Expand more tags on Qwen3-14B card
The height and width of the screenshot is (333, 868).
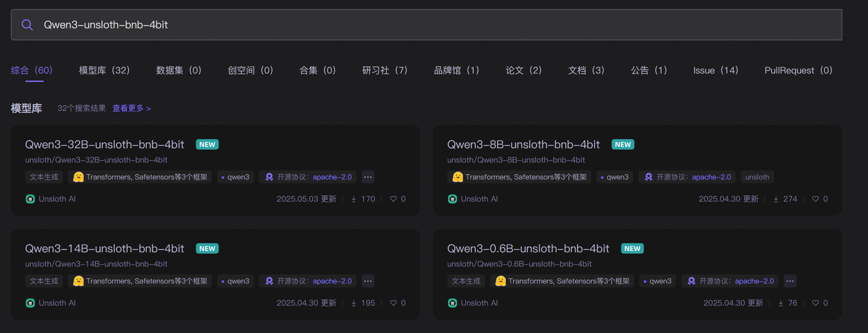[x=368, y=281]
